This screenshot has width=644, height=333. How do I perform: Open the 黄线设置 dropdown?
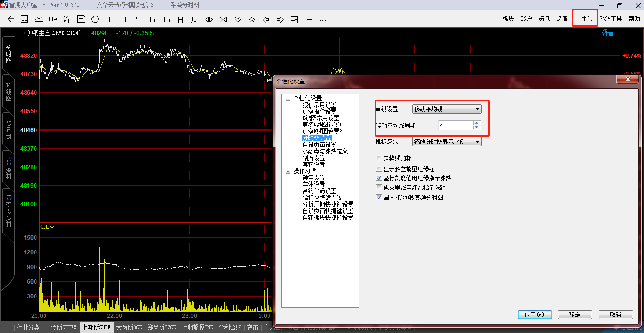click(x=447, y=109)
